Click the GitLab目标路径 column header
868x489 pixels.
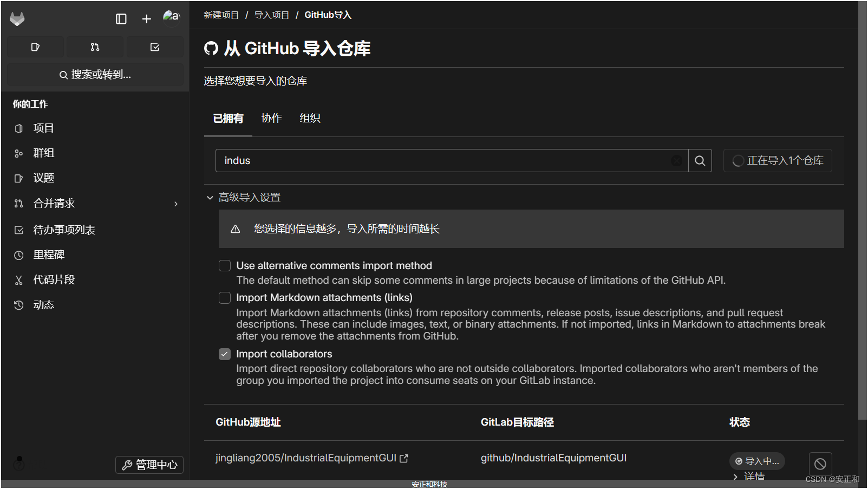point(517,422)
